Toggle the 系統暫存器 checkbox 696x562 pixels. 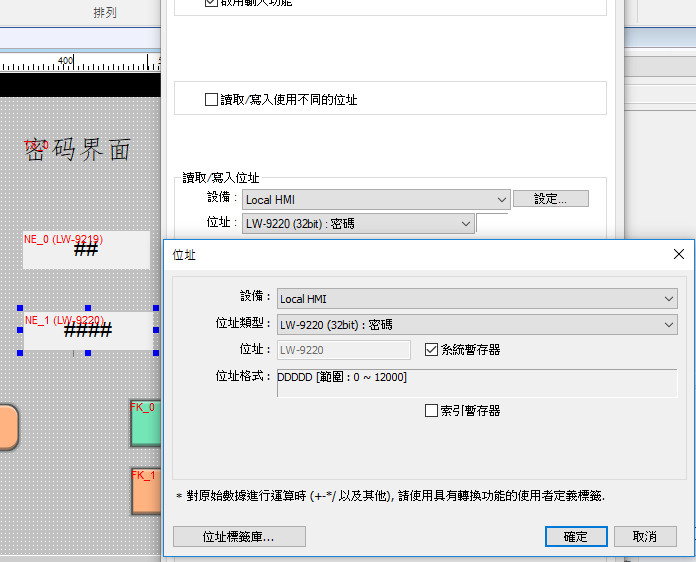tap(432, 350)
